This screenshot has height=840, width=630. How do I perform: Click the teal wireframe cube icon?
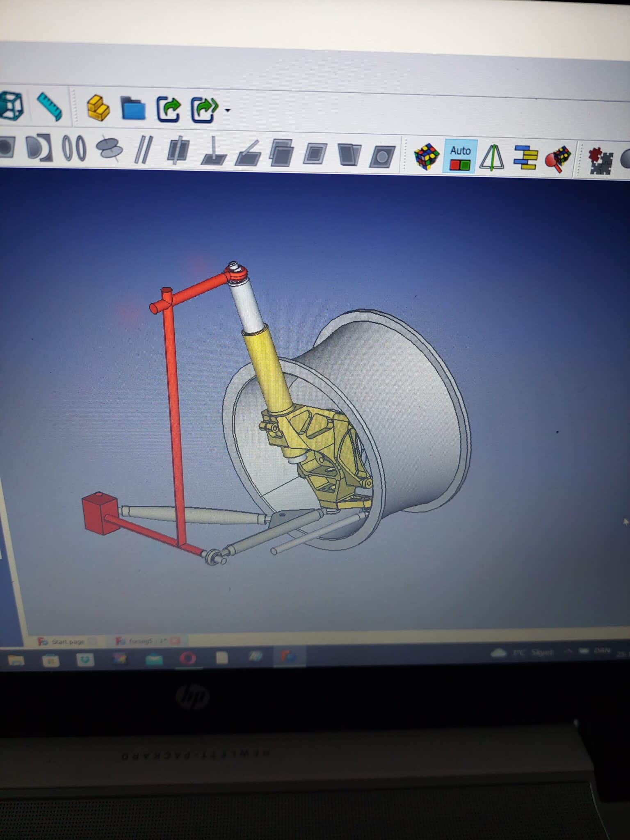click(x=11, y=106)
